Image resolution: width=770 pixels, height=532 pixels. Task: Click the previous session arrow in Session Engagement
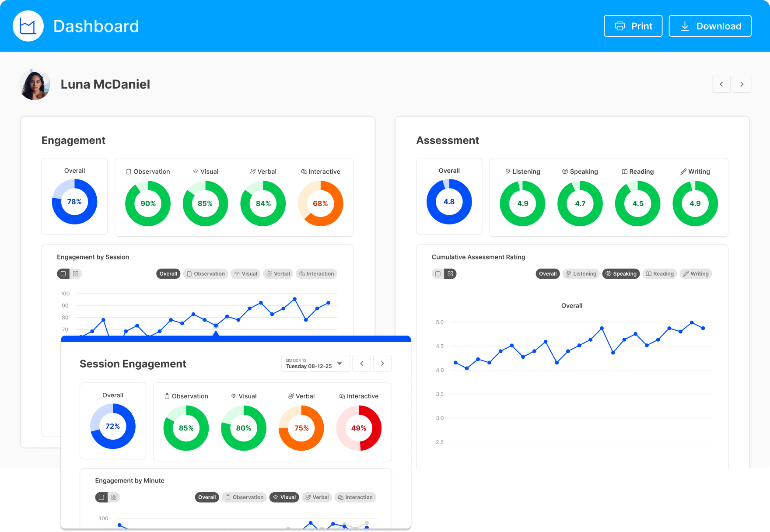click(x=361, y=363)
